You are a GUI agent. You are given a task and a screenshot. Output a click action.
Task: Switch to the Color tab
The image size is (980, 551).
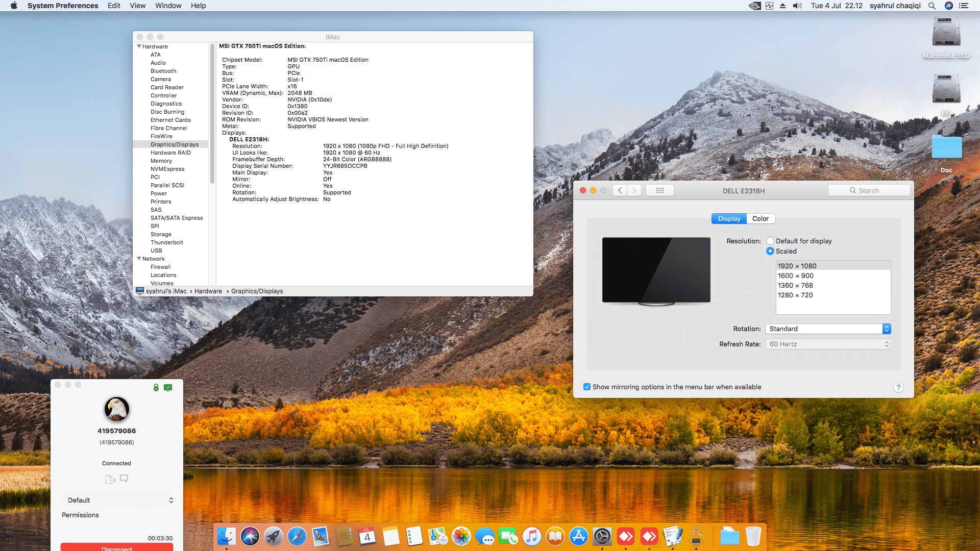click(760, 218)
